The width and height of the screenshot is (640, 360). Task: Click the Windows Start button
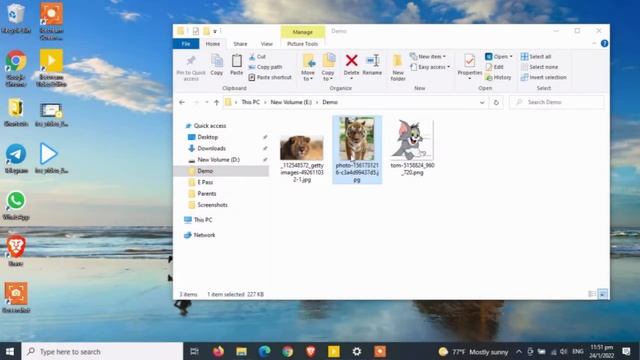[10, 351]
